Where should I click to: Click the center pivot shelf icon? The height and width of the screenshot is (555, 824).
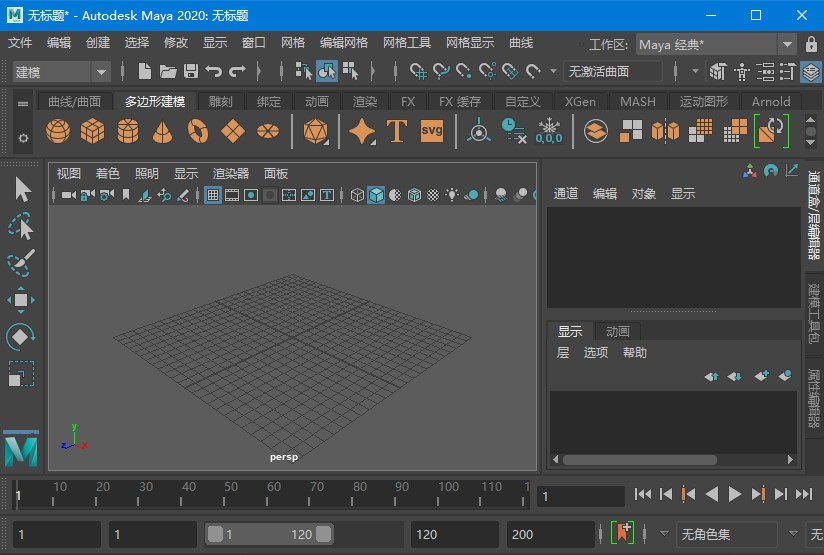point(479,131)
